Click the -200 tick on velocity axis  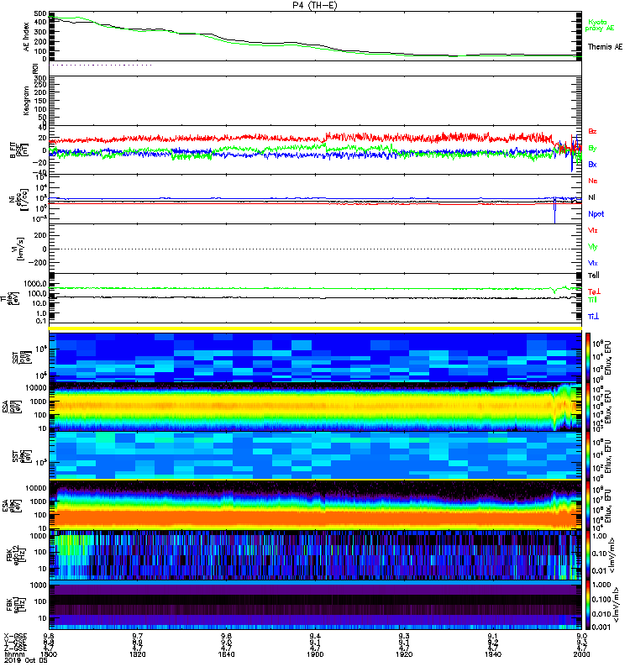click(38, 262)
